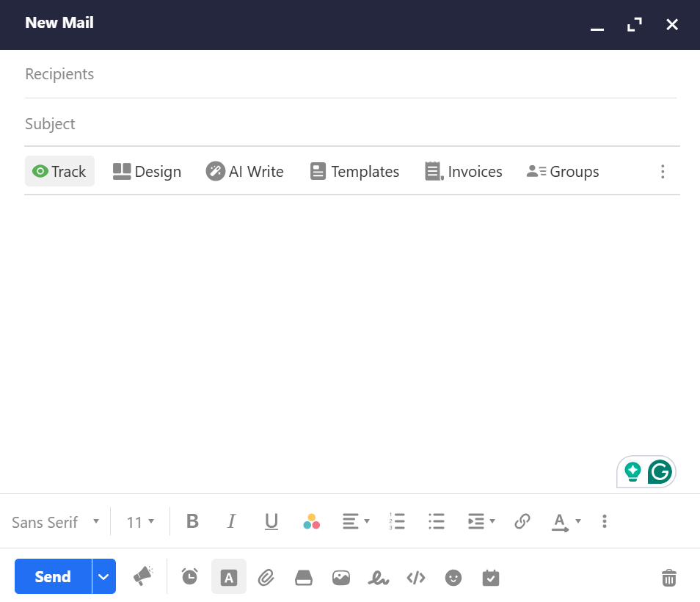This screenshot has width=700, height=602.
Task: Insert files using Drive icon
Action: point(304,578)
